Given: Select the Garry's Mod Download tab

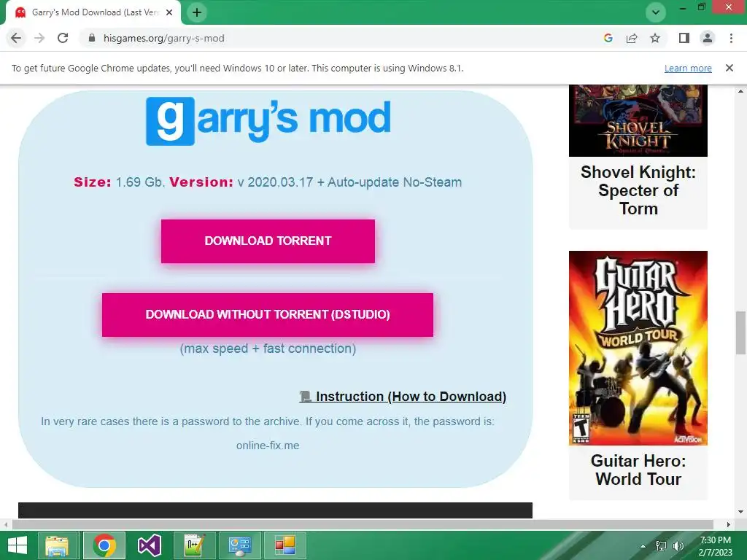Looking at the screenshot, I should (93, 12).
